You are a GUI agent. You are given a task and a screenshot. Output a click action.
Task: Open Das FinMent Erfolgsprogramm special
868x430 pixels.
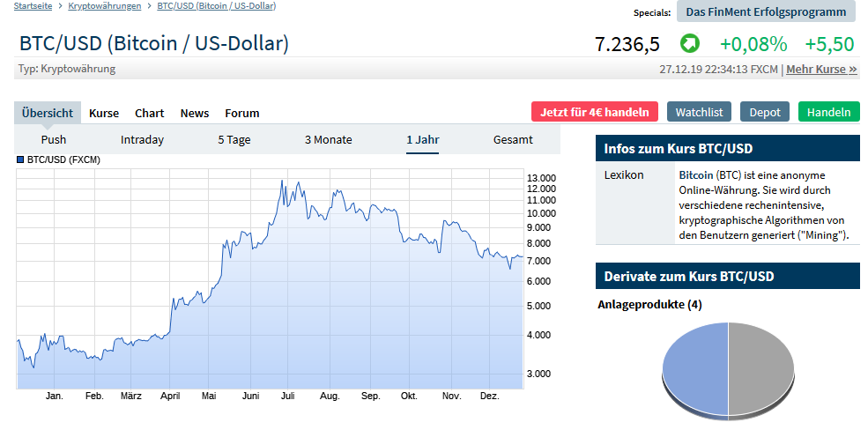coord(767,11)
